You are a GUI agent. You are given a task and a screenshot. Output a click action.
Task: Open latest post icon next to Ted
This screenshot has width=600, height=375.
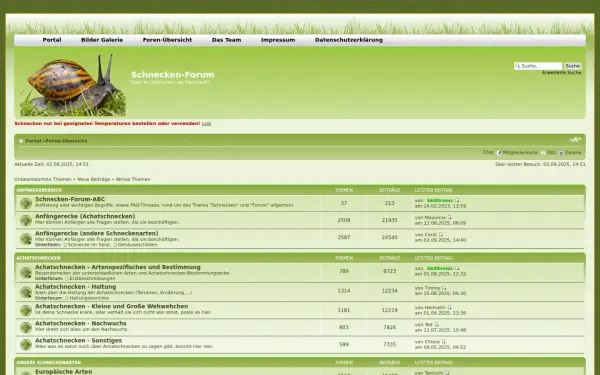[x=436, y=324]
